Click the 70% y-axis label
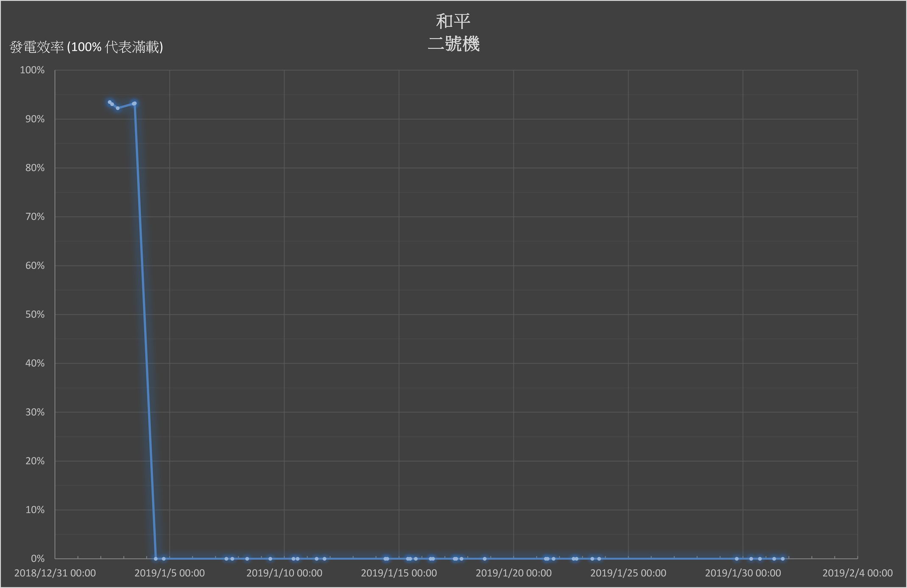 tap(35, 217)
